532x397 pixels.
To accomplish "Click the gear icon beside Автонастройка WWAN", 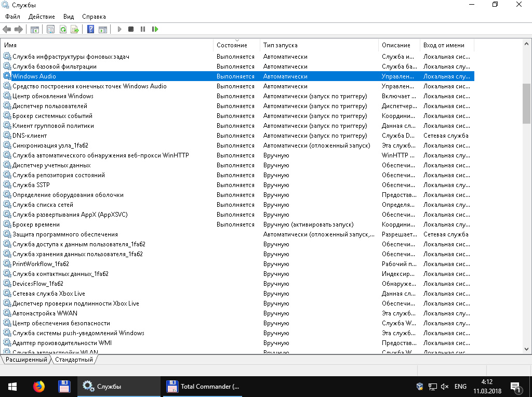I will point(7,313).
